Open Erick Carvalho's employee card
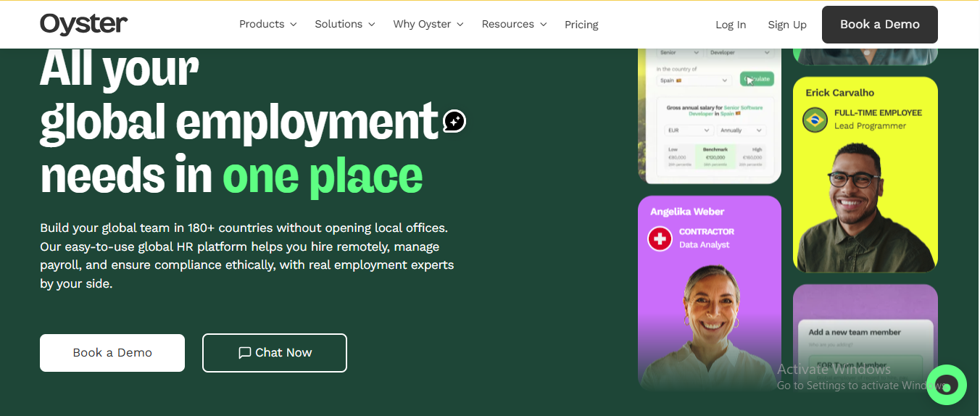The width and height of the screenshot is (980, 416). click(x=865, y=175)
